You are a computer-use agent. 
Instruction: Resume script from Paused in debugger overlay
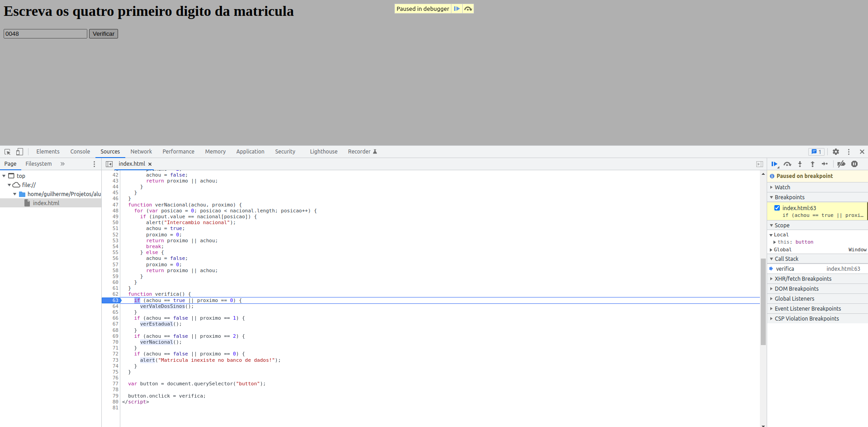coord(456,9)
